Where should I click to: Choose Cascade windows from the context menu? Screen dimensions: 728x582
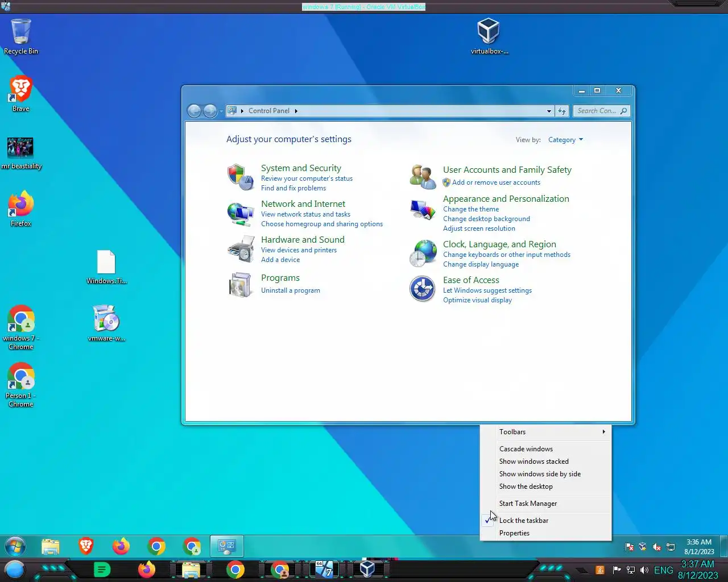click(x=546, y=449)
